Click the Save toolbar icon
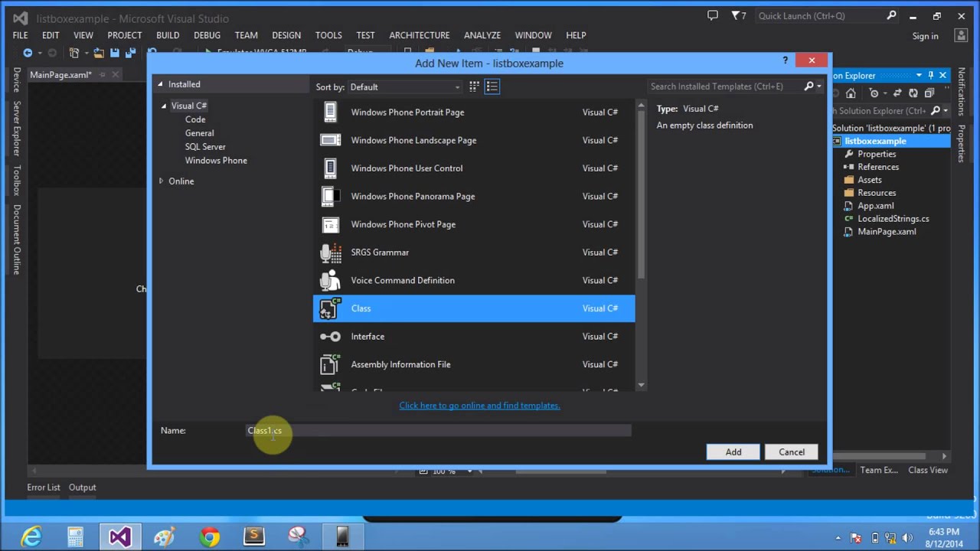The image size is (980, 551). 114,53
